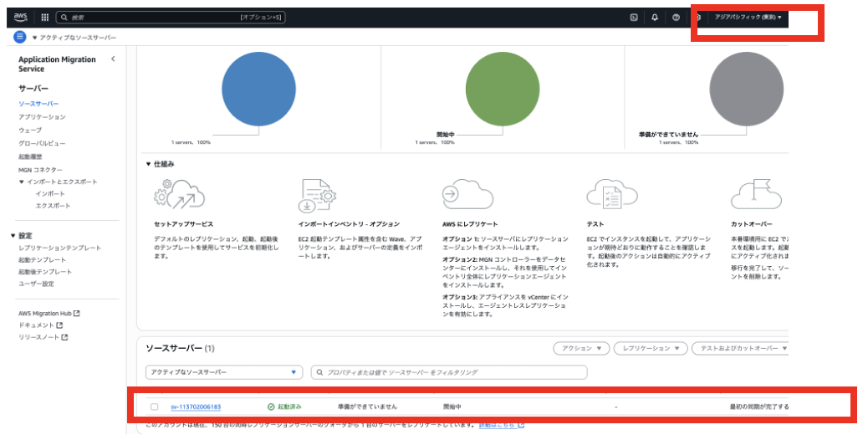This screenshot has height=435, width=868.
Task: Open the AWS Migration Hub external link
Action: coord(49,313)
